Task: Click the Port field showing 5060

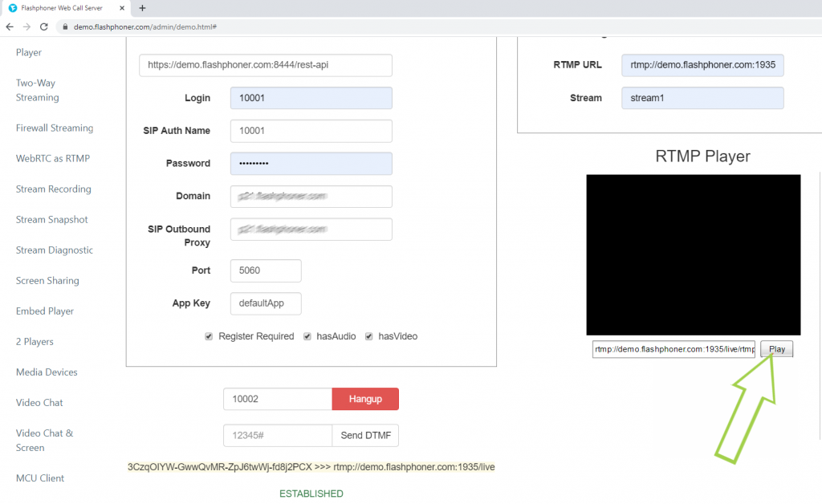Action: pos(266,271)
